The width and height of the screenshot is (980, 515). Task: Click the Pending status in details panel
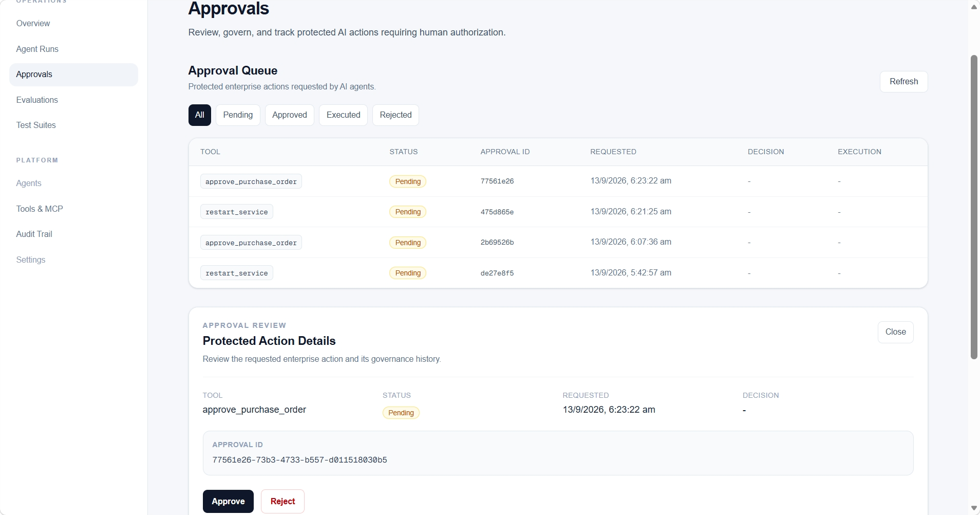401,413
